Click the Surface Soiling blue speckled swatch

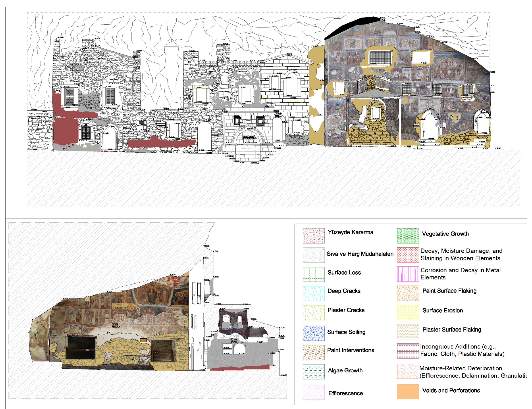[314, 333]
